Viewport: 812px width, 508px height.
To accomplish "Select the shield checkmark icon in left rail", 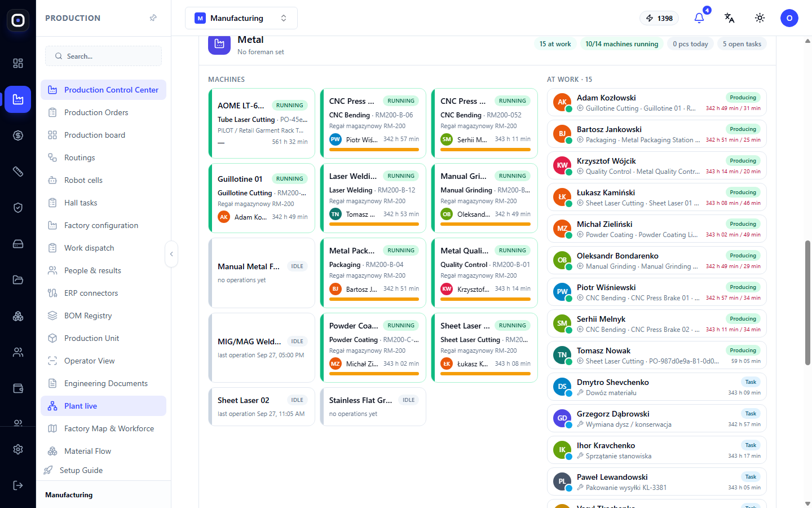I will pyautogui.click(x=18, y=208).
